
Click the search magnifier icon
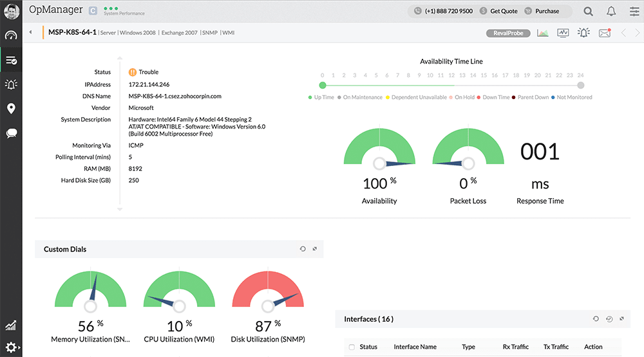click(x=588, y=12)
